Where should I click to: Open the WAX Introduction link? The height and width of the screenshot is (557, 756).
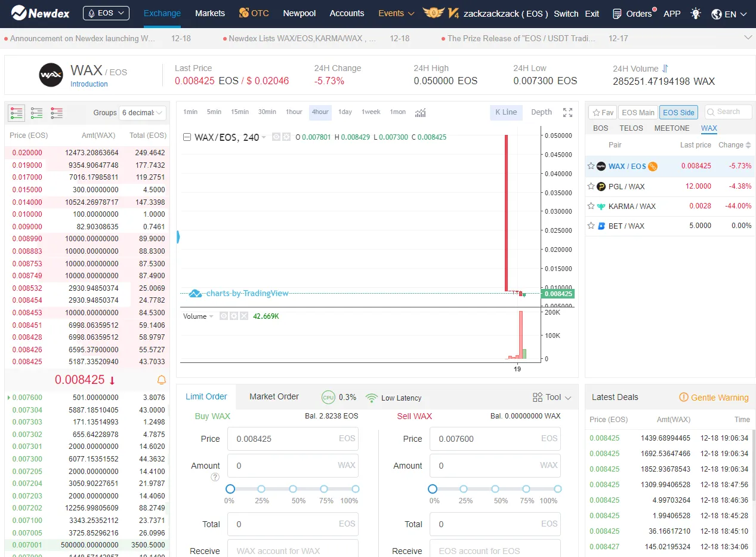coord(89,84)
